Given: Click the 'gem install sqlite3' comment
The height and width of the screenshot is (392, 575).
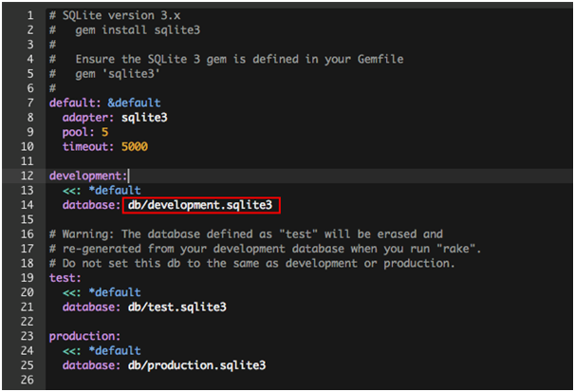Looking at the screenshot, I should click(138, 30).
